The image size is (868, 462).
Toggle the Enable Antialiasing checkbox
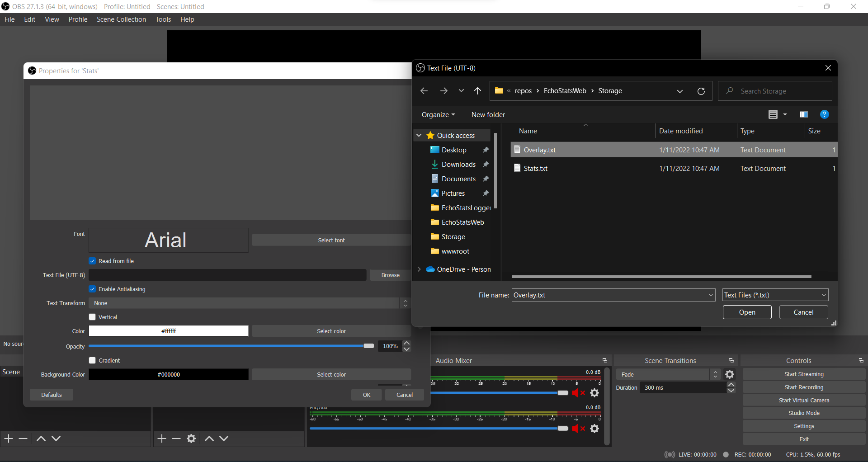[x=92, y=289]
